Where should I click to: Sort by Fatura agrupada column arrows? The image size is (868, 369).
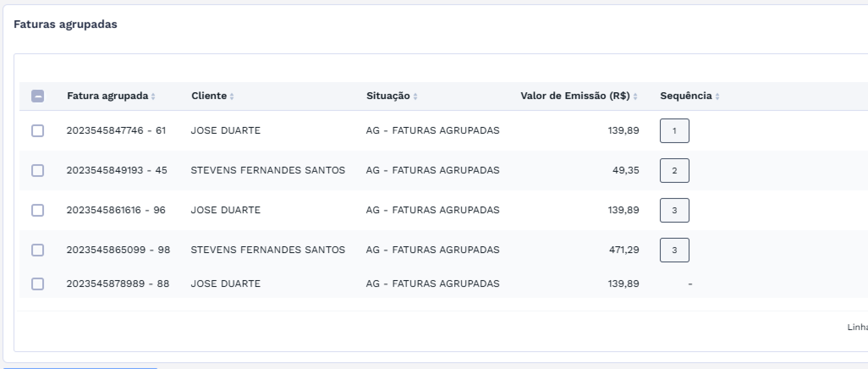153,96
